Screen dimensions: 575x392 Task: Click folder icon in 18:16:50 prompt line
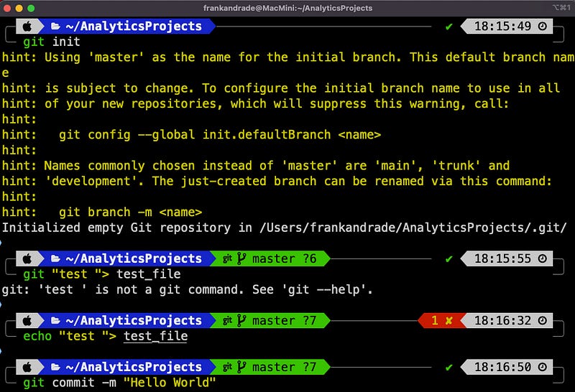[x=55, y=367]
